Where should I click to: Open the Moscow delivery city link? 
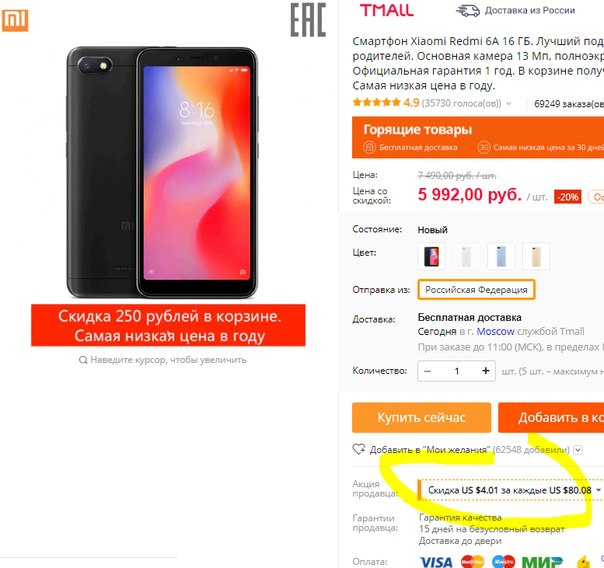[x=495, y=332]
